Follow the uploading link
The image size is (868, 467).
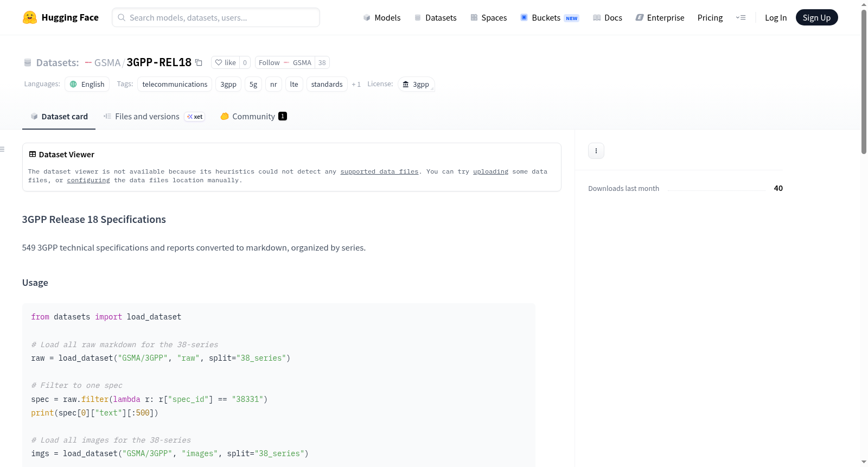(490, 171)
